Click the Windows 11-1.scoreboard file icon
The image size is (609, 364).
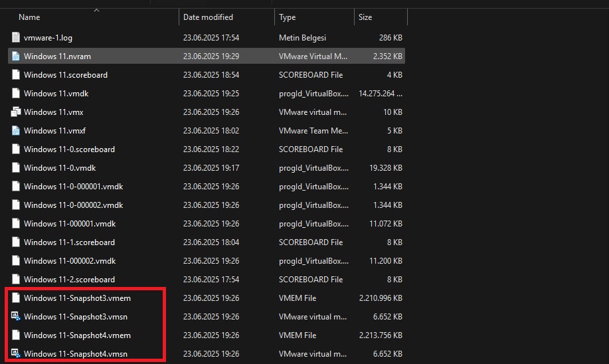coord(15,242)
